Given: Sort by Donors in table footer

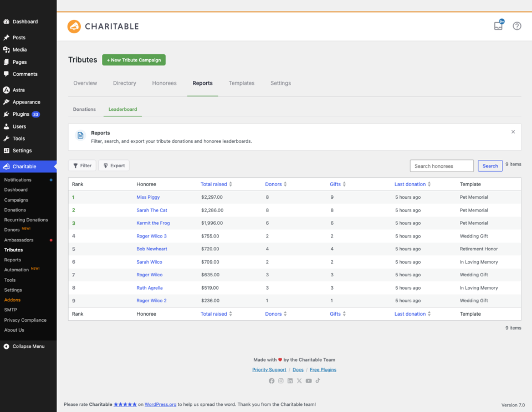Looking at the screenshot, I should (x=276, y=313).
